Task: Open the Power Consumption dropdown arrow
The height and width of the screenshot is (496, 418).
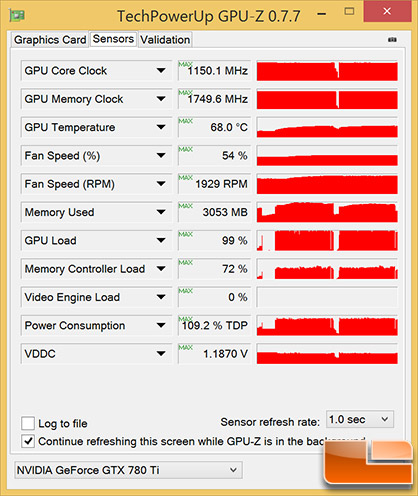Action: point(161,325)
